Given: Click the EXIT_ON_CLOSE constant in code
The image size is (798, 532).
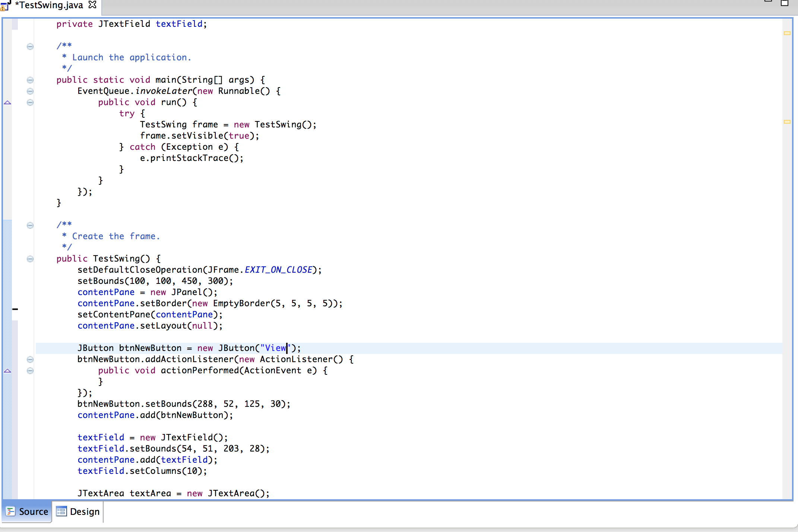Looking at the screenshot, I should [278, 270].
